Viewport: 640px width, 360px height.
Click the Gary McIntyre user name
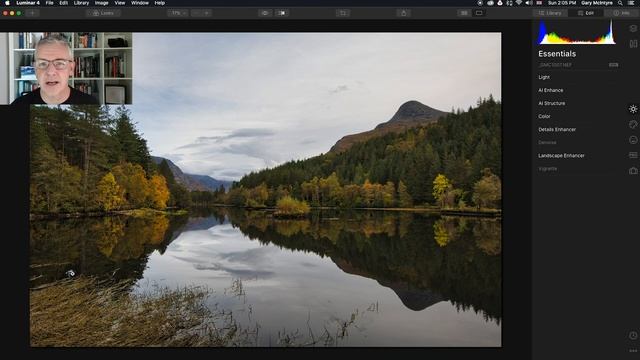tap(597, 3)
